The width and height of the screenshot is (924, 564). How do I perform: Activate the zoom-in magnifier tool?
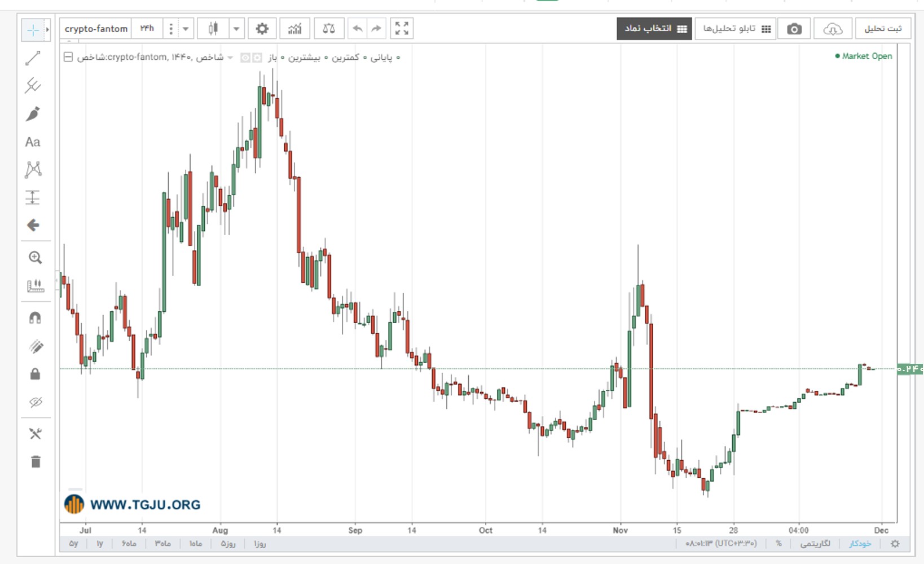[x=35, y=258]
